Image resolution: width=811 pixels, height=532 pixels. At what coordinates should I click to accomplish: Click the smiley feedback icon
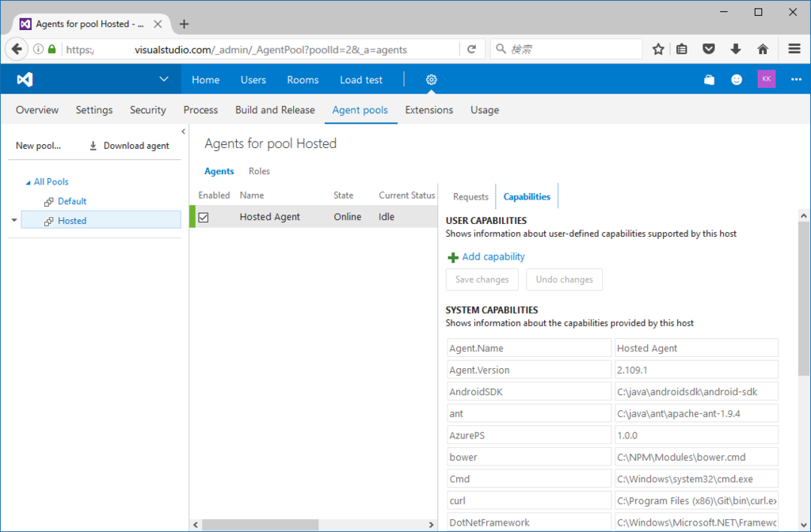click(737, 80)
